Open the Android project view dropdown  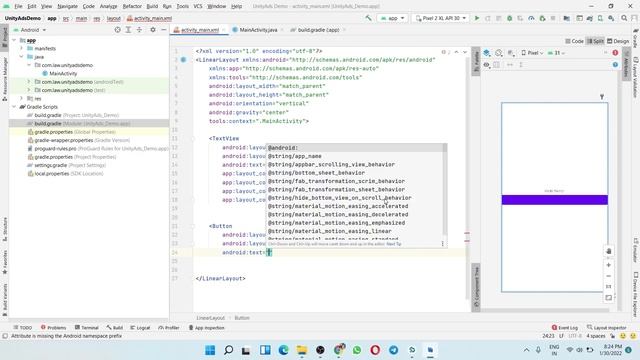[30, 30]
